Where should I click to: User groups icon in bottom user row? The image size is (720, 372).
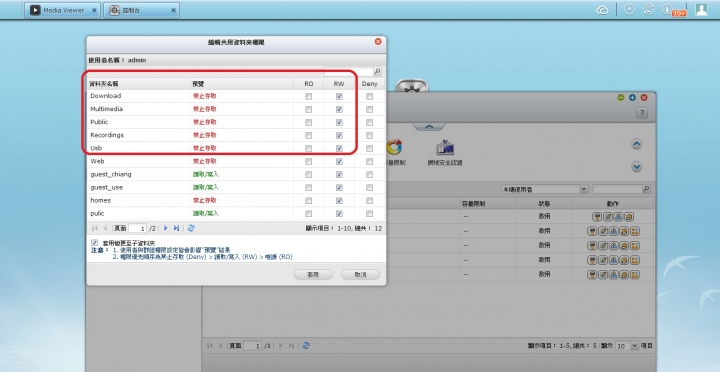613,275
